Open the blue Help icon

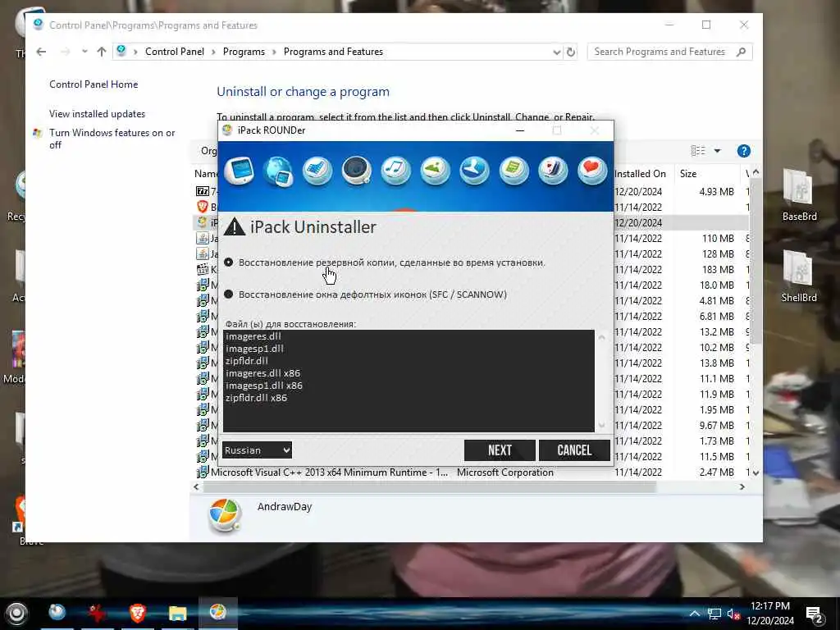point(743,151)
